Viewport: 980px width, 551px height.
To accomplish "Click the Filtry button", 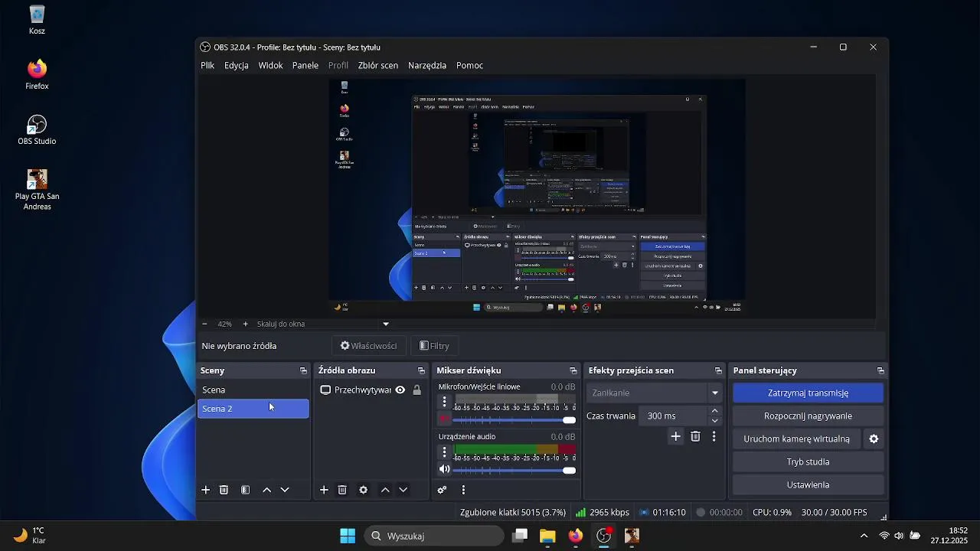I will pyautogui.click(x=434, y=346).
